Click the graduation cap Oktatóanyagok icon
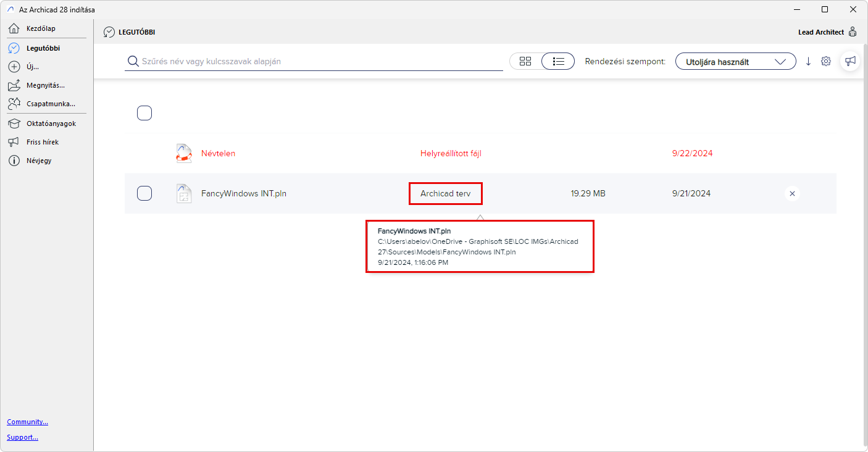Viewport: 868px width, 452px height. pos(14,123)
